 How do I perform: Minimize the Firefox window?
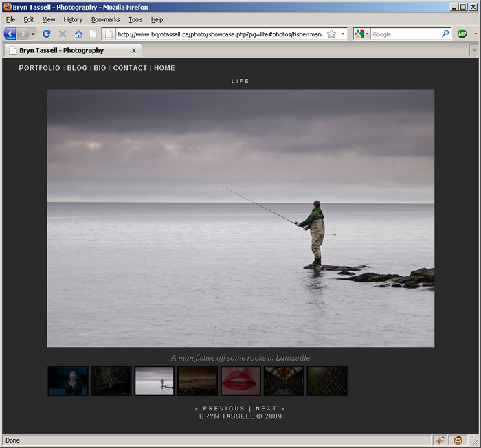tap(454, 7)
